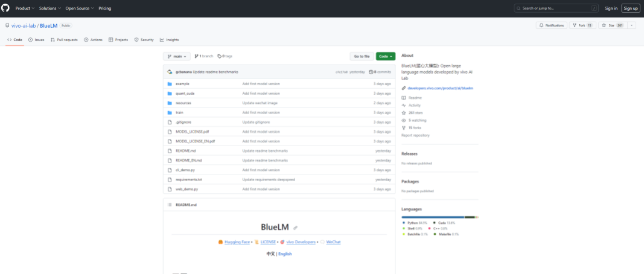644x274 pixels.
Task: Open README_EN.md file
Action: click(188, 160)
